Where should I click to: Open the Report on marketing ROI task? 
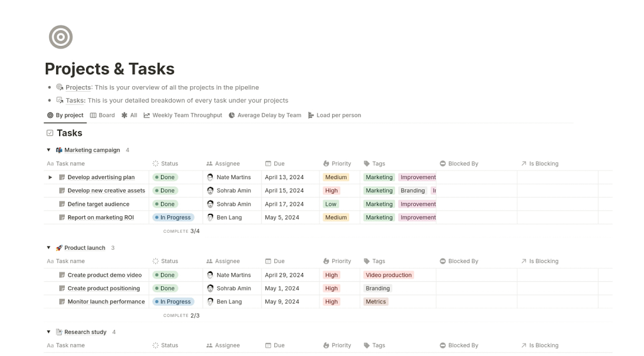pyautogui.click(x=101, y=217)
